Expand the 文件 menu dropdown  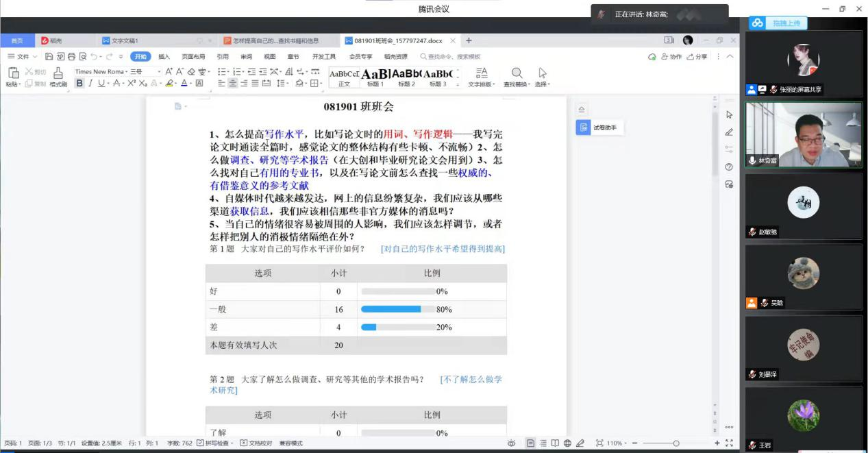[x=23, y=57]
